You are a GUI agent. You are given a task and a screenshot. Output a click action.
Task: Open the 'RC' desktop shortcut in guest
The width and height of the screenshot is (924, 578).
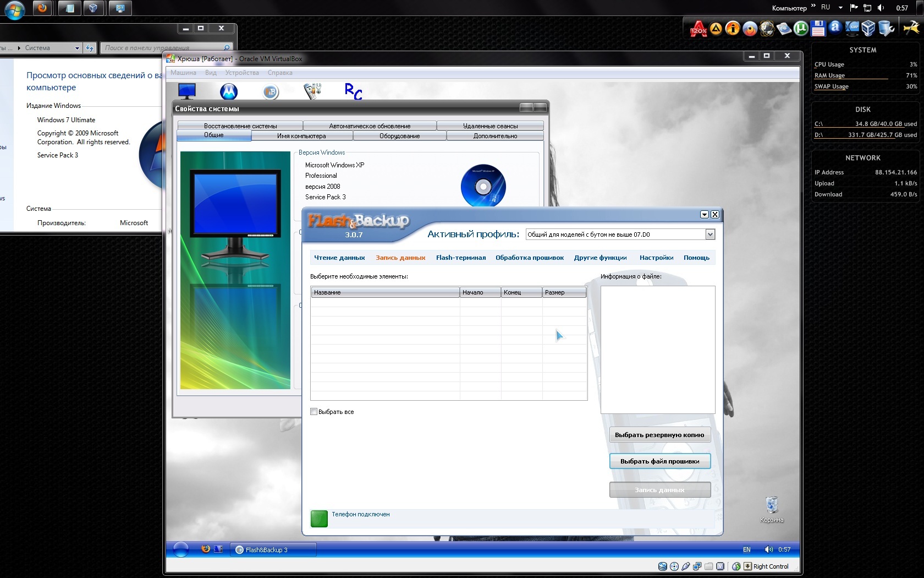tap(353, 91)
